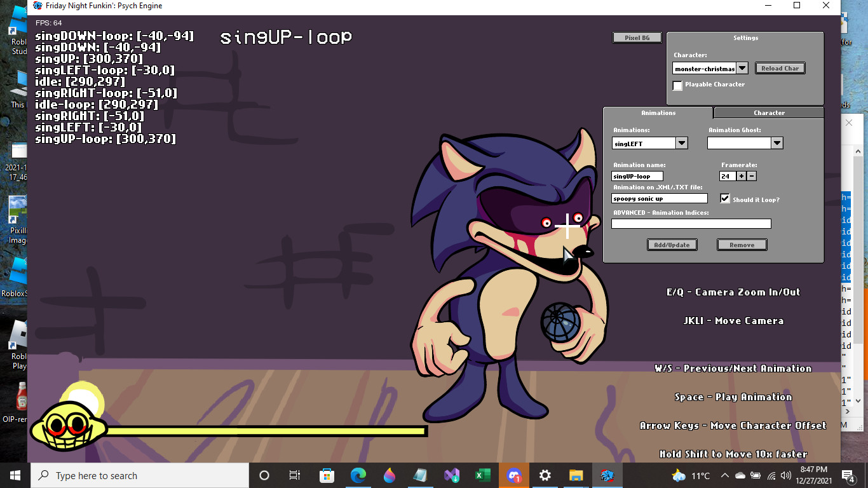Screen dimensions: 868x488
Task: Expand the Animations list dropdown arrow
Action: (682, 144)
